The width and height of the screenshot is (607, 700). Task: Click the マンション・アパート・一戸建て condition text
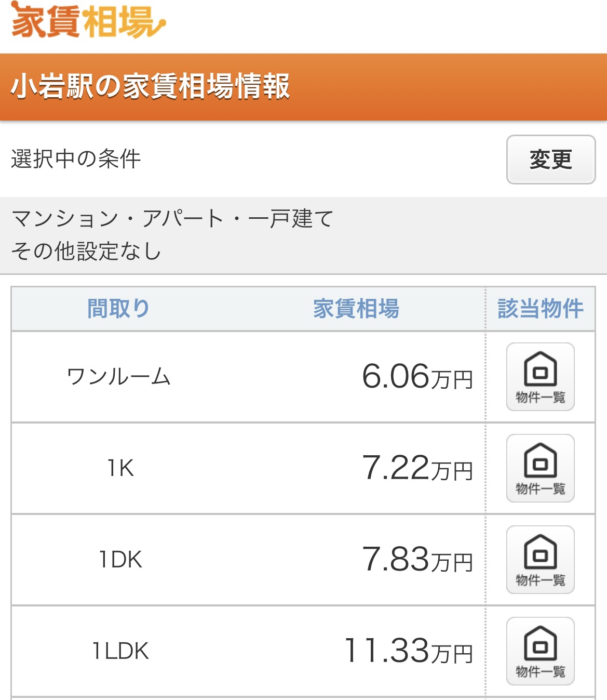coord(172,219)
